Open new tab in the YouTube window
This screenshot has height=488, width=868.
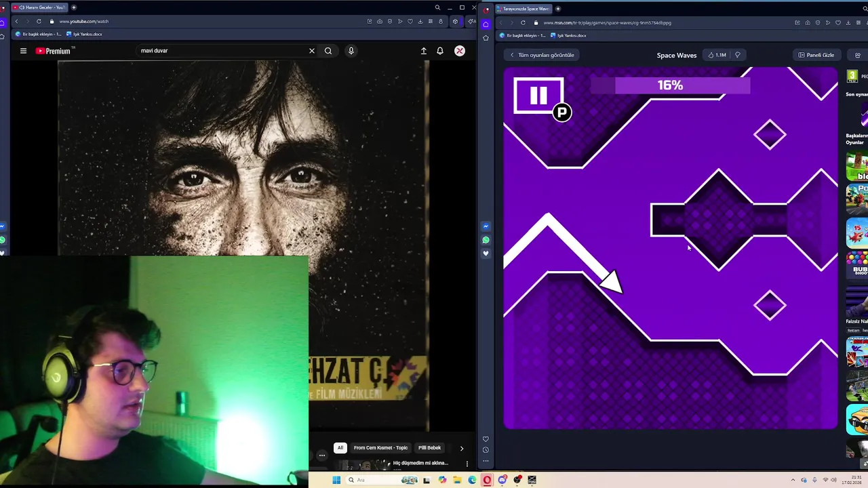tap(74, 7)
